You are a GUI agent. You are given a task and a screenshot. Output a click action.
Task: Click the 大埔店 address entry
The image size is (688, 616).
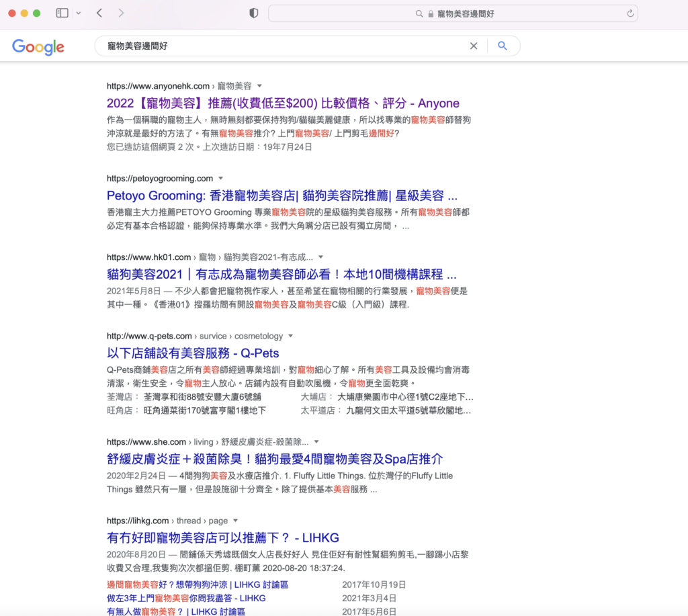click(x=387, y=397)
